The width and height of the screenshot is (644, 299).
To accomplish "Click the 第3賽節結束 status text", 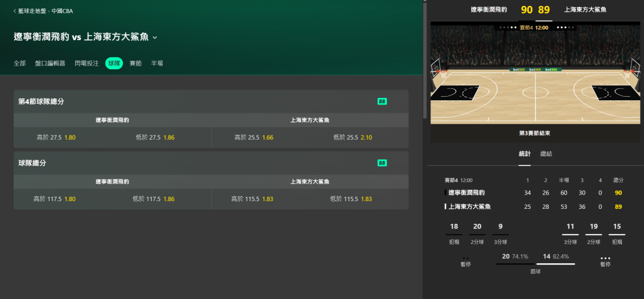I will click(535, 133).
